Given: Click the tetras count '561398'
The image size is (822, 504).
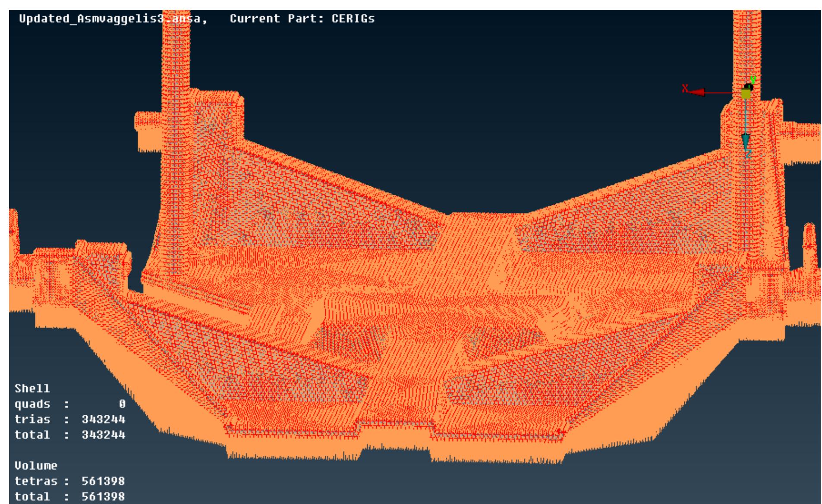Looking at the screenshot, I should [104, 481].
